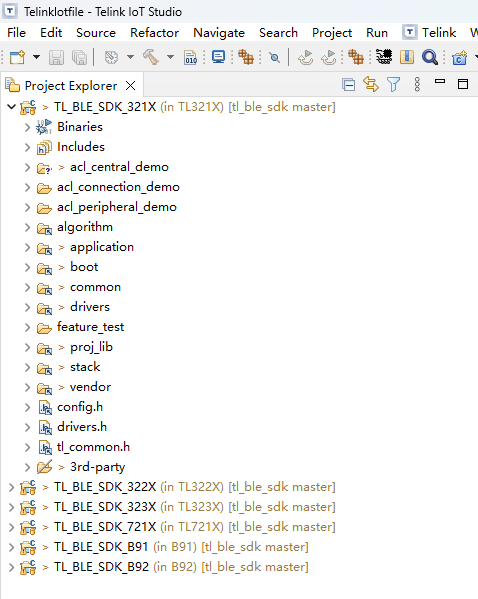Click the New project toolbar icon
This screenshot has height=599, width=478.
pyautogui.click(x=17, y=57)
